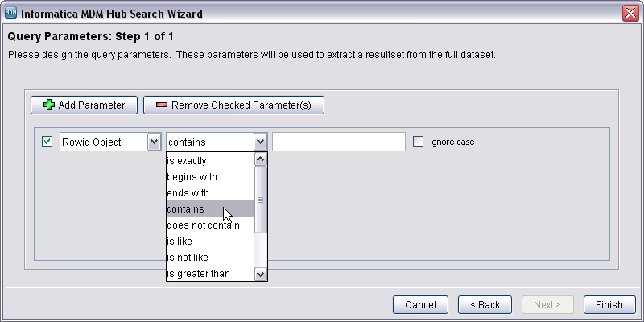Click the Finish button
The image size is (644, 322).
tap(609, 305)
